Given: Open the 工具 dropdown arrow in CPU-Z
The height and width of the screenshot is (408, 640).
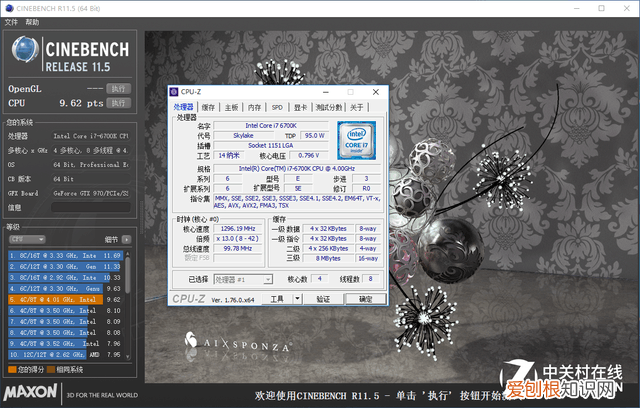Looking at the screenshot, I should [x=296, y=299].
